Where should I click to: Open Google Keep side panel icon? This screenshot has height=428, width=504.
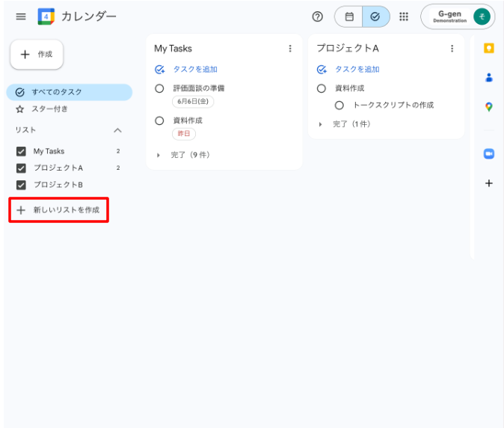[x=489, y=49]
